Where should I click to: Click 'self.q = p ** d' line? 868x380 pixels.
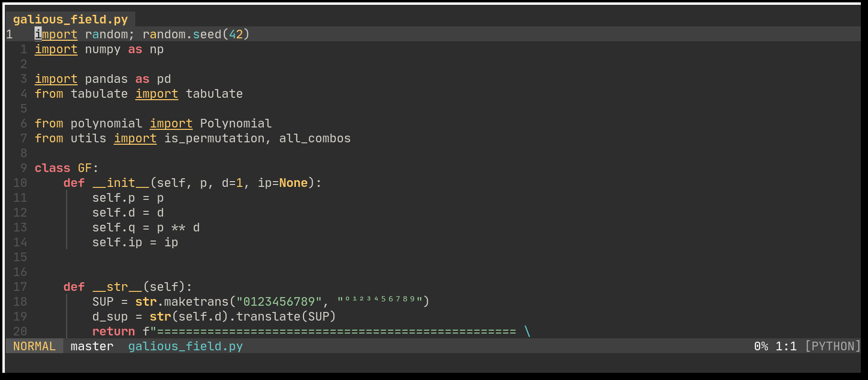tap(146, 228)
